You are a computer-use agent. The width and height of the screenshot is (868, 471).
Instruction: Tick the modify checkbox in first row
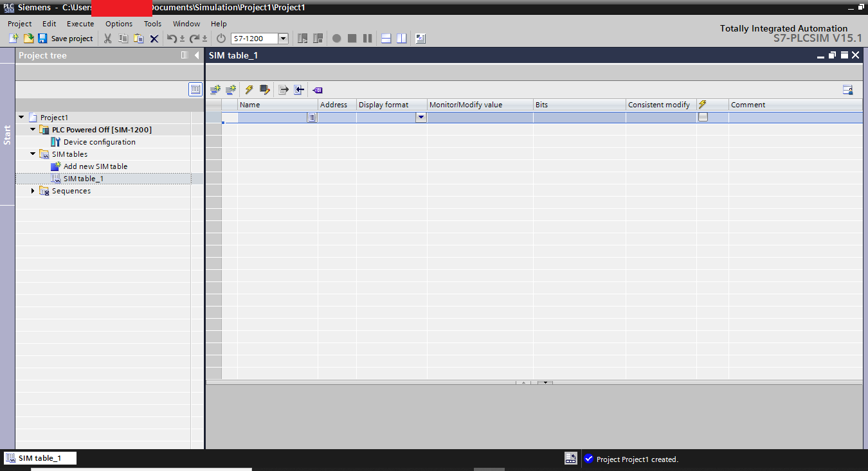coord(703,117)
